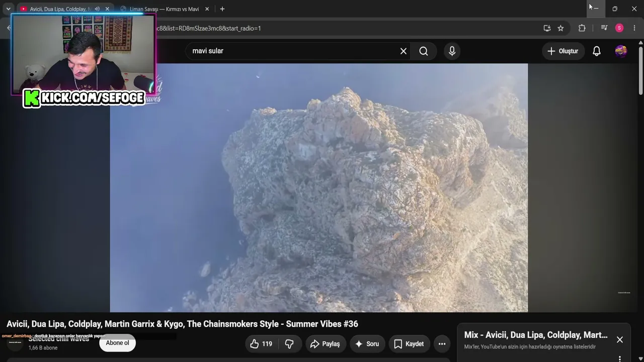Click the '1,66 B abone' subscriber count
The image size is (644, 362).
[43, 348]
